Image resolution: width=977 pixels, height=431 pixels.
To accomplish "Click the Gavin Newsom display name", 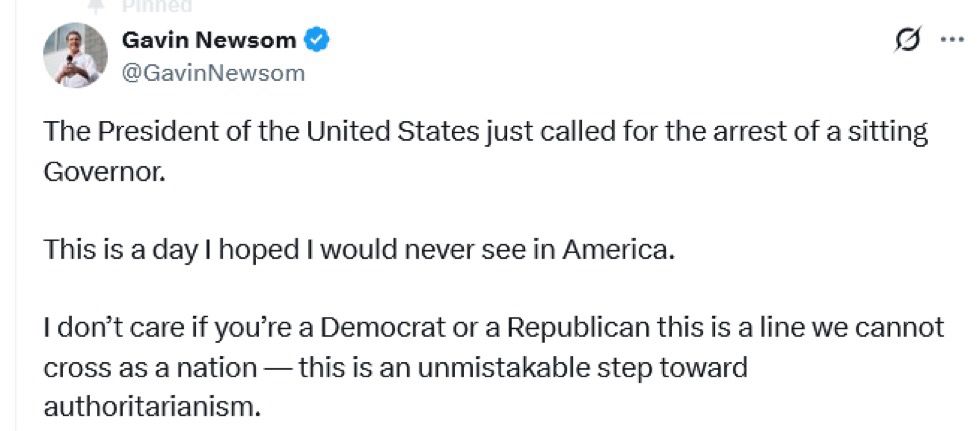I will [x=208, y=41].
